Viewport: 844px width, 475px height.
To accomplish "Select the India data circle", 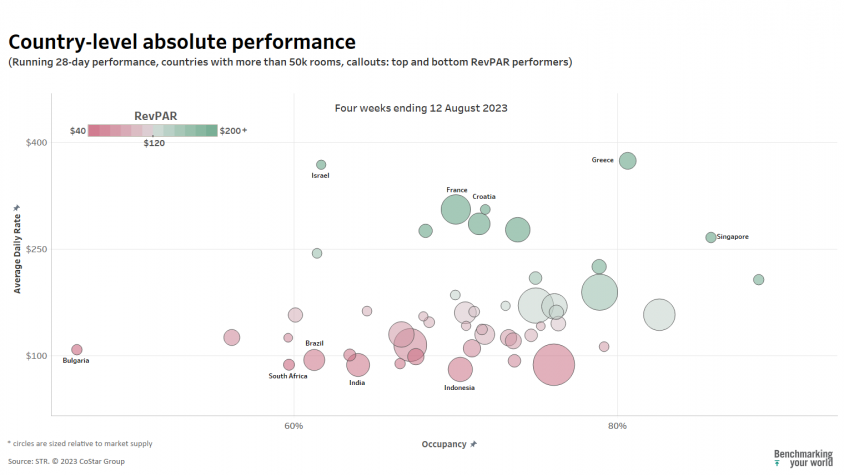I will point(358,365).
